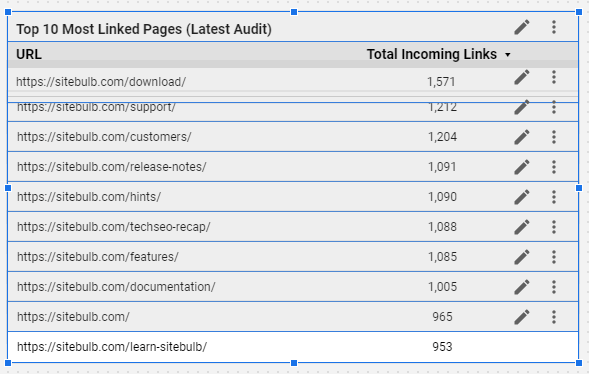This screenshot has width=589, height=374.
Task: Click the pencil icon on the sitebulb.com/ homepage row
Action: tap(522, 317)
